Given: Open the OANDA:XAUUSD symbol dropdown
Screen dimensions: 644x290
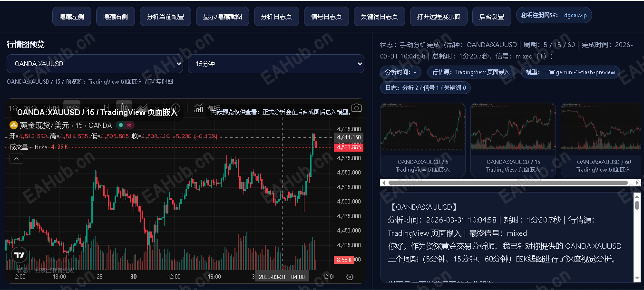Looking at the screenshot, I should 95,64.
